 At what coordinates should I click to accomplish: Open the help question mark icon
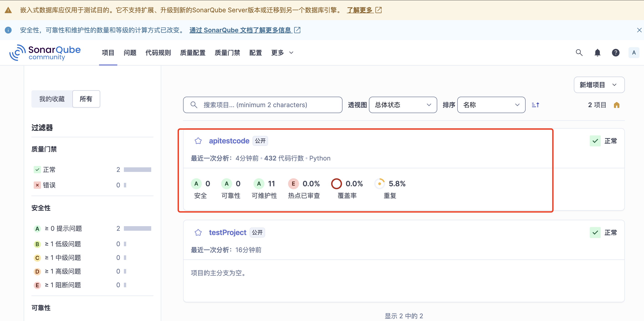click(616, 52)
